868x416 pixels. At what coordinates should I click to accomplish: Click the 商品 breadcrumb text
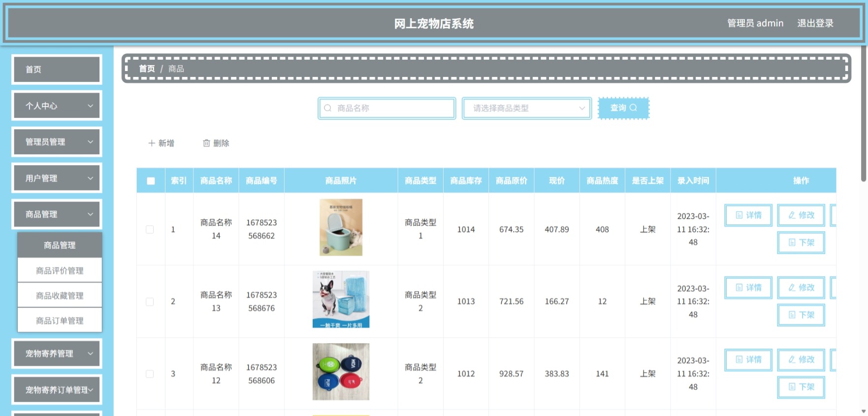point(176,69)
